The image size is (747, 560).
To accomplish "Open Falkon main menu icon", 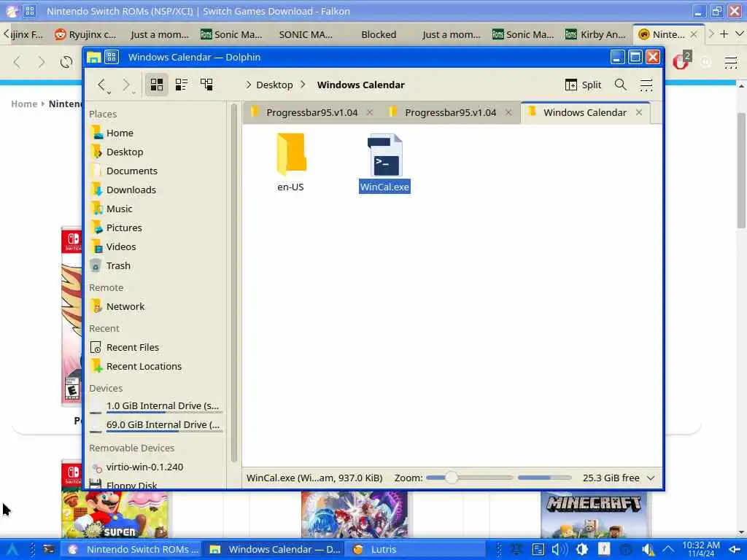I will point(731,63).
